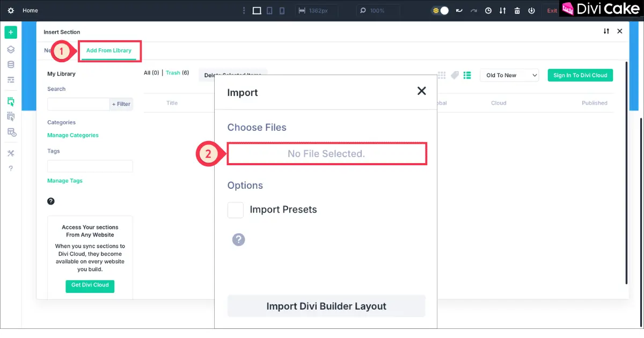The image size is (644, 338).
Task: Check the Import Presets checkbox
Action: [235, 210]
